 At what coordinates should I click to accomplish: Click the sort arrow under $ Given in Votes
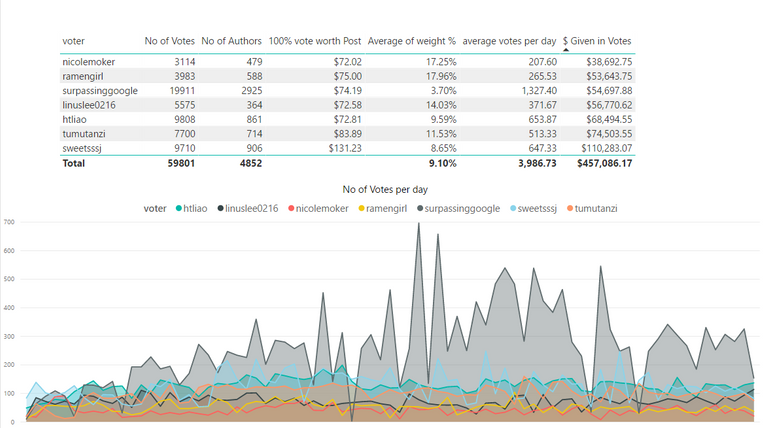pos(566,50)
